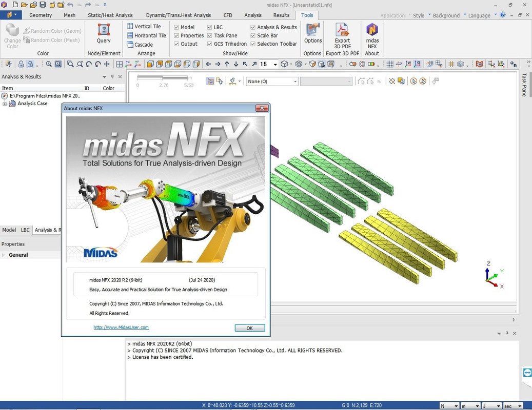Click Save icon in quick access bar

(x=43, y=5)
